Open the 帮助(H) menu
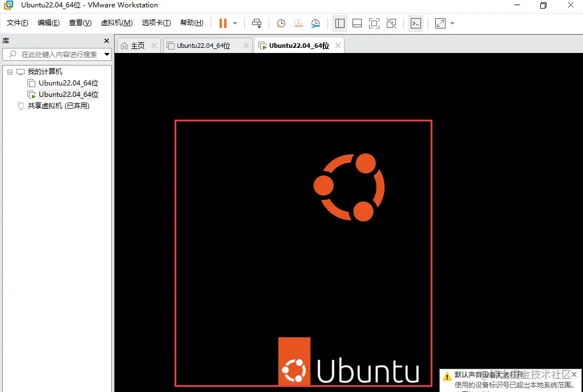This screenshot has height=392, width=583. point(192,23)
